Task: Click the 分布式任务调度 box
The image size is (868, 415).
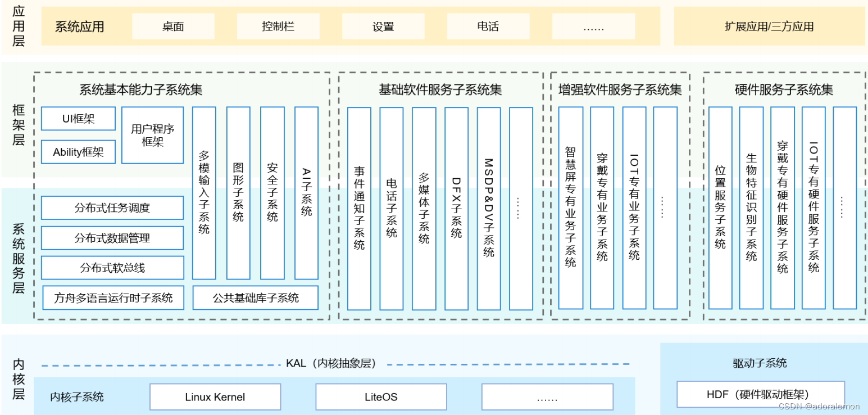Action: (112, 207)
